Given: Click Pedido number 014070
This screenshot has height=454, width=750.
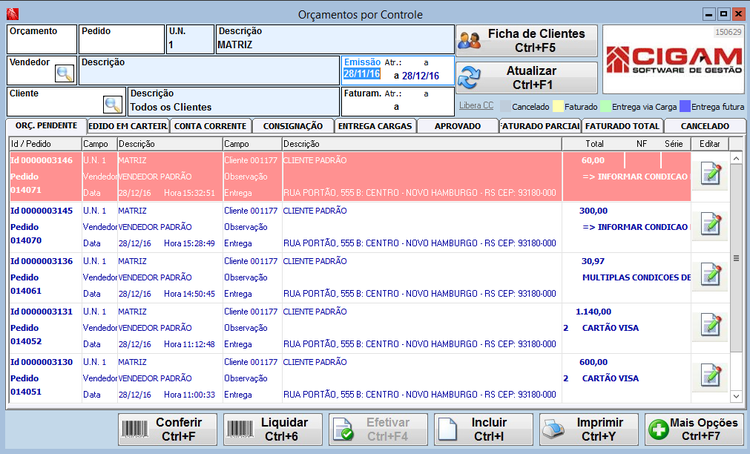Looking at the screenshot, I should coord(26,240).
